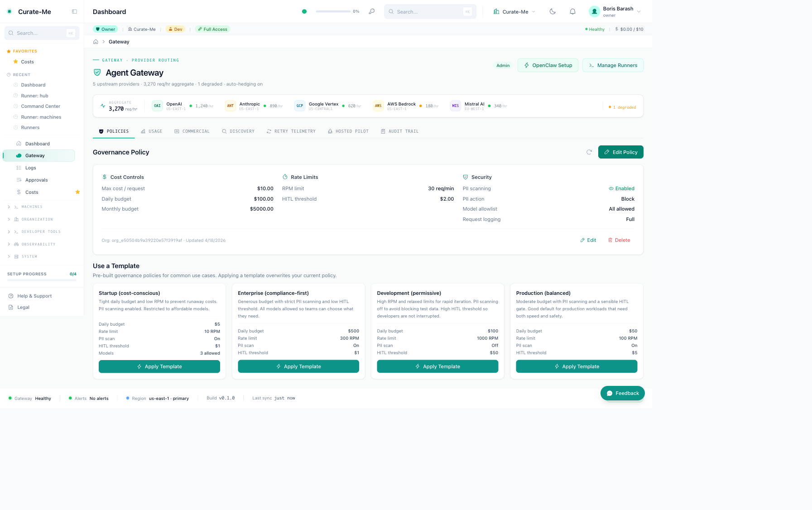
Task: Collapse sidebar with panel icon
Action: (75, 12)
